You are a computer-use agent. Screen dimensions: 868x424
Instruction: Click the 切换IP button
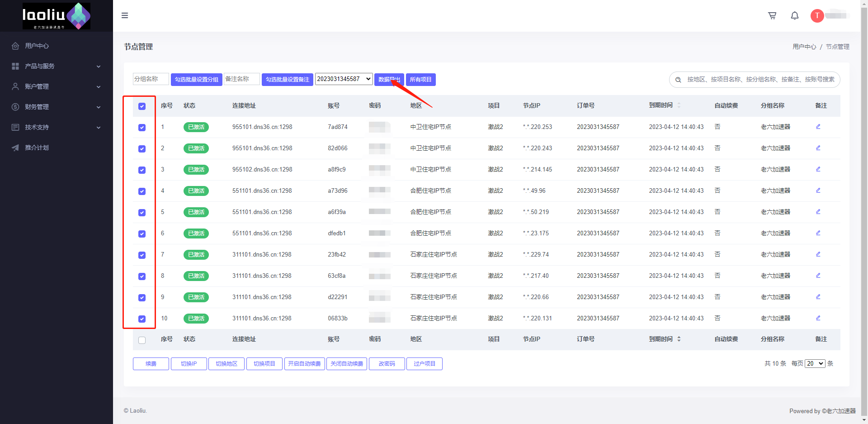pyautogui.click(x=189, y=364)
